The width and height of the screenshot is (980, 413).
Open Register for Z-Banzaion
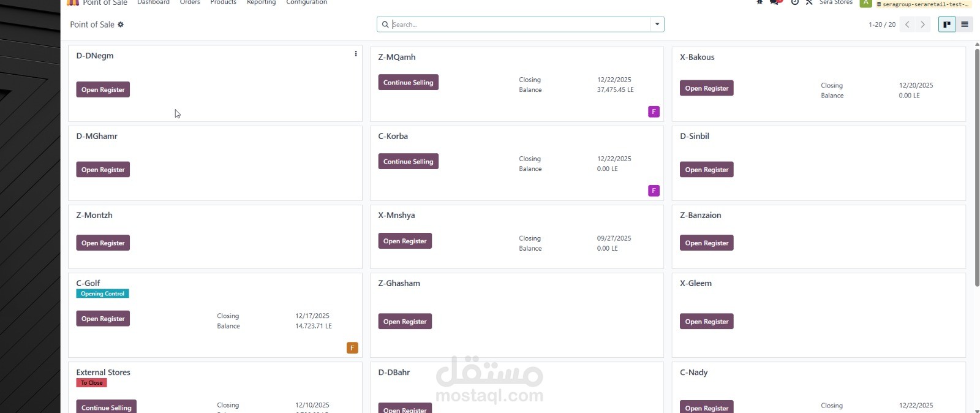(x=707, y=243)
